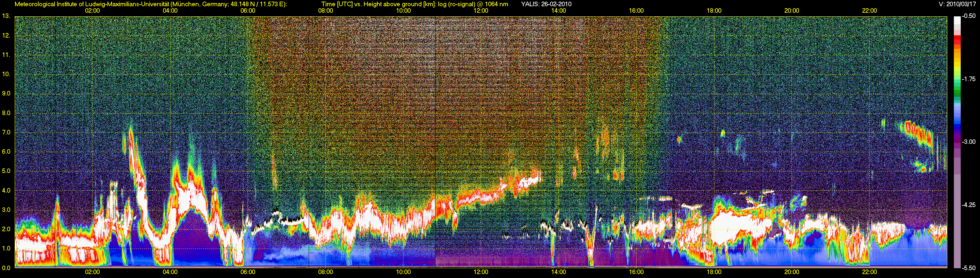
Task: Click the 'V: 2010/03/17' version label
Action: [x=957, y=4]
